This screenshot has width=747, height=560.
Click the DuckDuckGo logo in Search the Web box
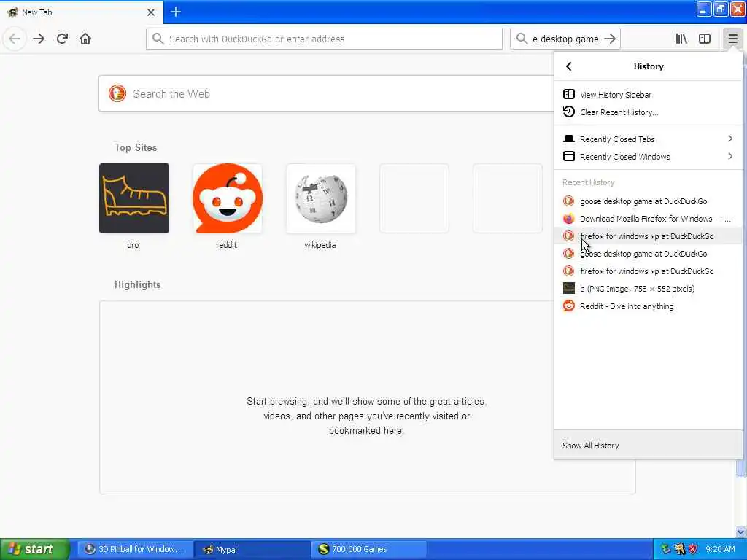pyautogui.click(x=117, y=93)
